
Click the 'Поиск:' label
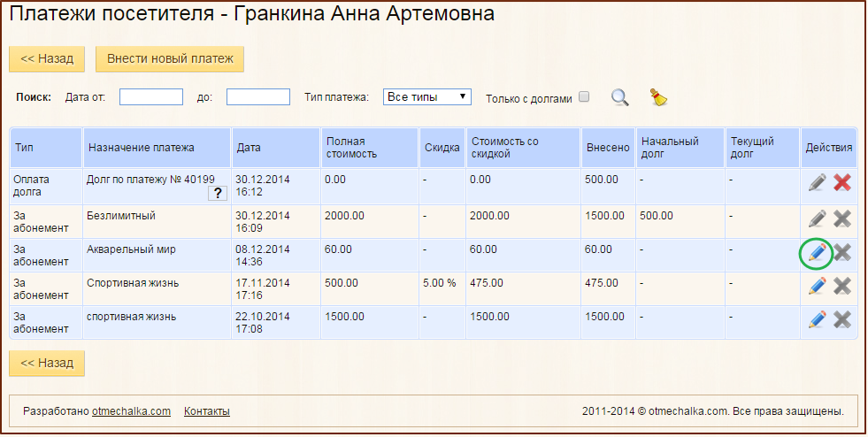point(34,97)
